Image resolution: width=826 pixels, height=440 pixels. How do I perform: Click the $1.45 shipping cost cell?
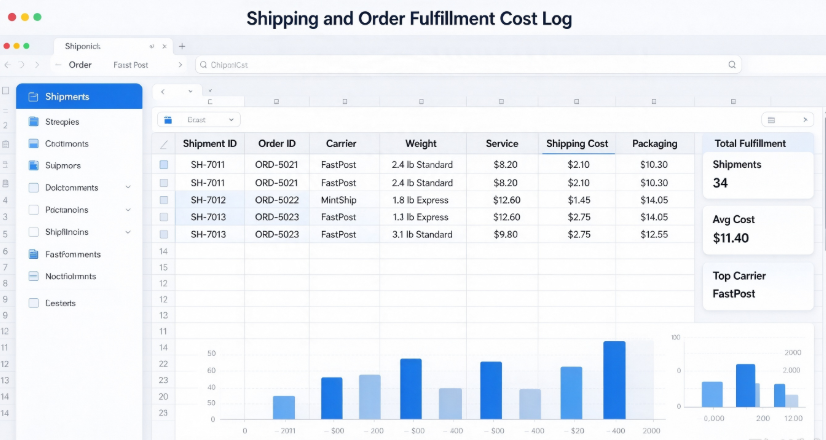click(578, 200)
